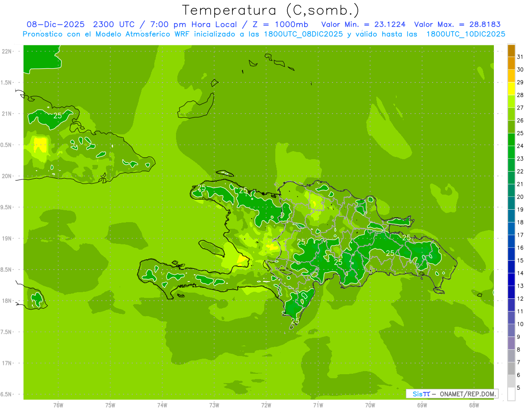The image size is (532, 411).
Task: Click the '22N' latitude axis label
Action: (x=7, y=51)
